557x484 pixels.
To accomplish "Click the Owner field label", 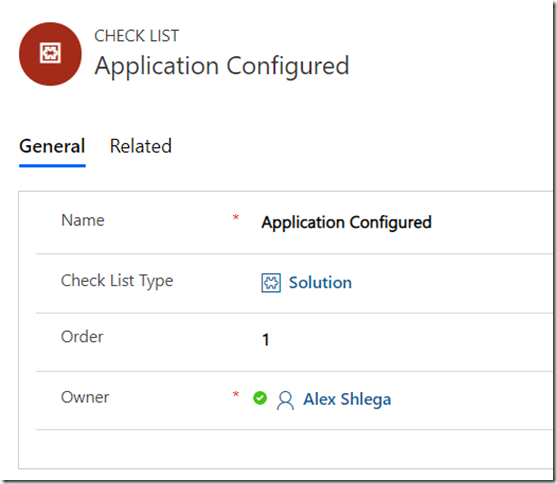I will [85, 397].
